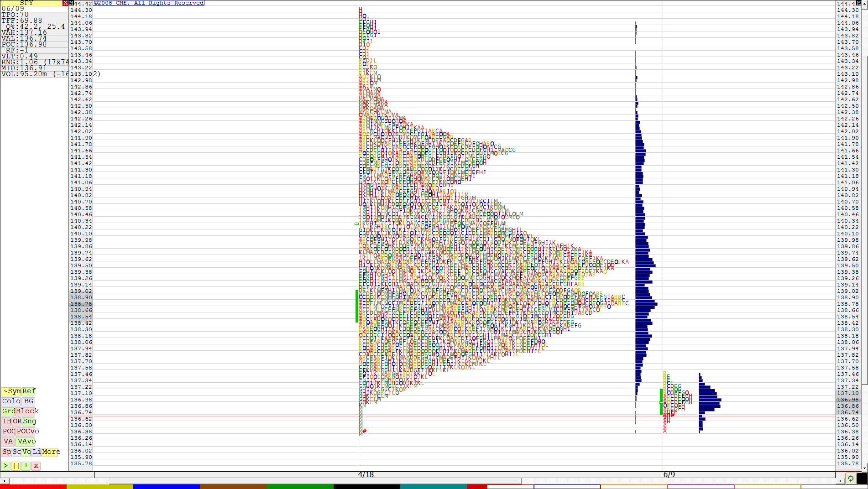Toggle the VAvo volume value area

click(26, 441)
